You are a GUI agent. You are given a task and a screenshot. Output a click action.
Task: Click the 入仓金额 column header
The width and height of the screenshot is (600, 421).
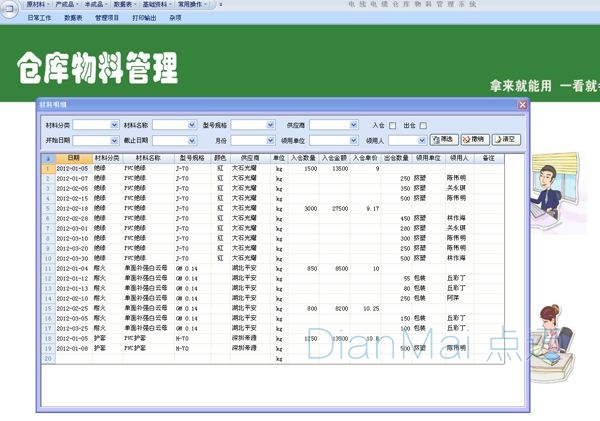point(334,158)
